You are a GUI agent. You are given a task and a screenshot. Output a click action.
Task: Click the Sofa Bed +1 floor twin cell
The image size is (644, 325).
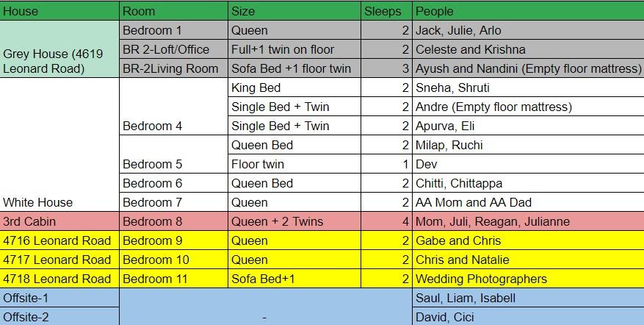(x=294, y=68)
